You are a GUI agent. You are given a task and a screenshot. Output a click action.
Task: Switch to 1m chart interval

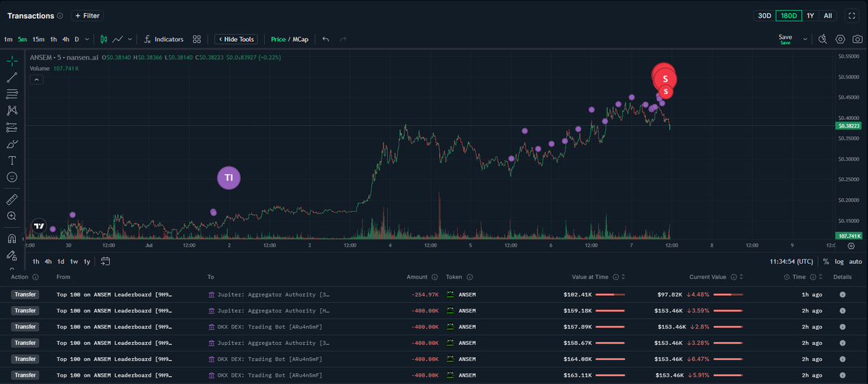pos(8,39)
